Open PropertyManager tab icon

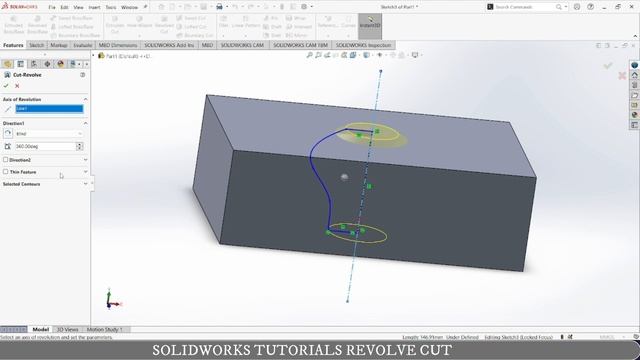(20, 64)
